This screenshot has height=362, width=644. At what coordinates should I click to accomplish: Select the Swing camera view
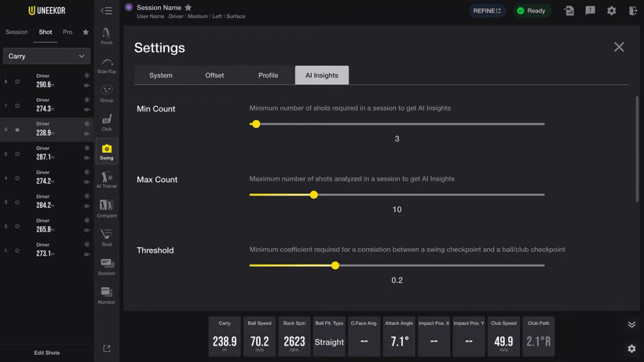(x=106, y=152)
